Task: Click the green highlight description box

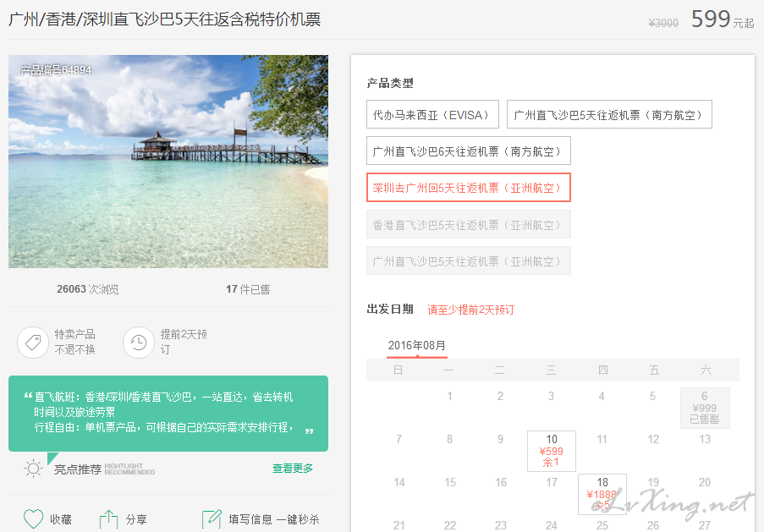Action: pos(168,413)
